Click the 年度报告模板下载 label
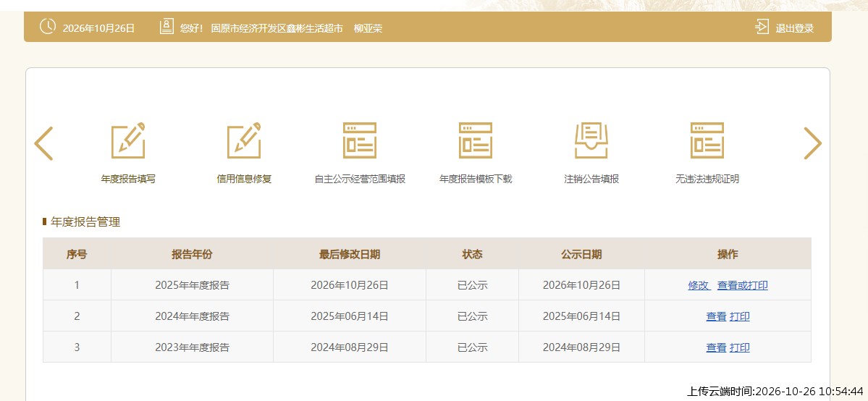The image size is (868, 401). pyautogui.click(x=476, y=179)
